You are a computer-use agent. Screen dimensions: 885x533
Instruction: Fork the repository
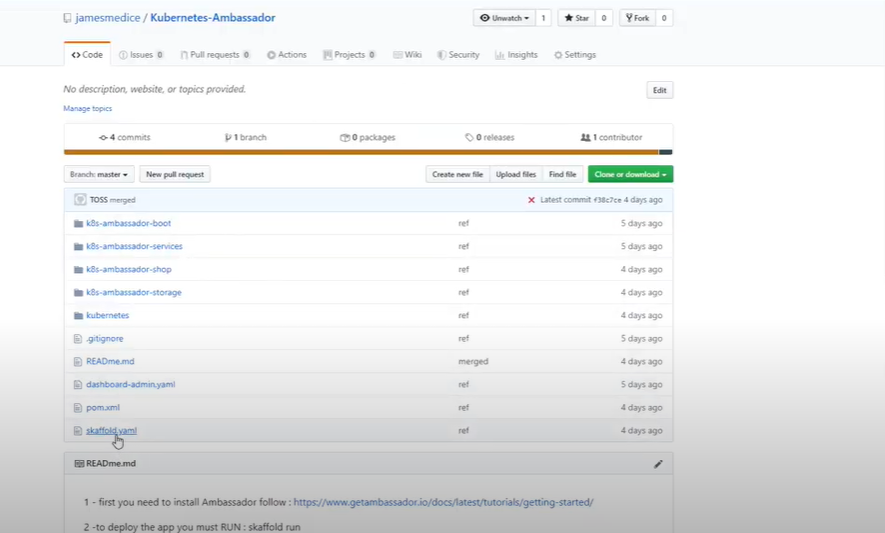[638, 18]
